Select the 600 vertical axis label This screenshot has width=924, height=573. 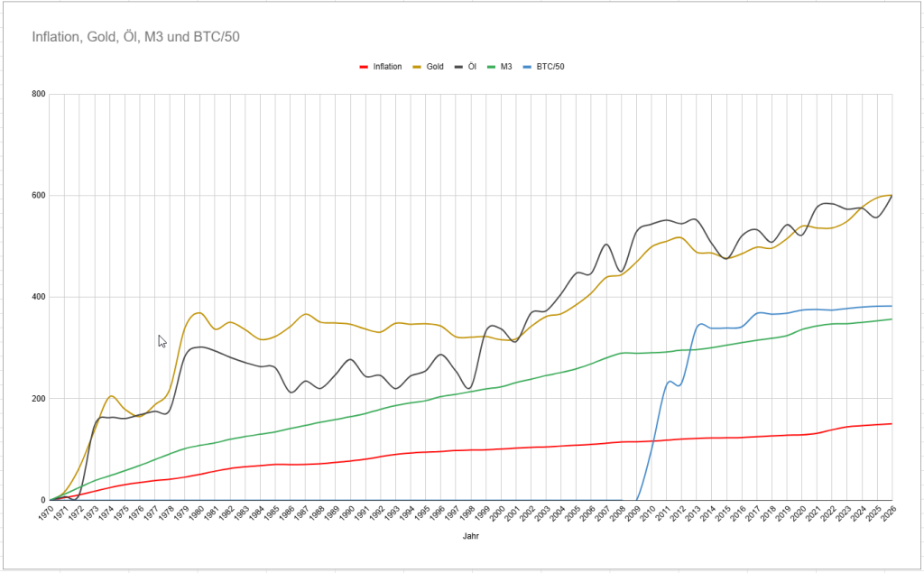[x=37, y=196]
